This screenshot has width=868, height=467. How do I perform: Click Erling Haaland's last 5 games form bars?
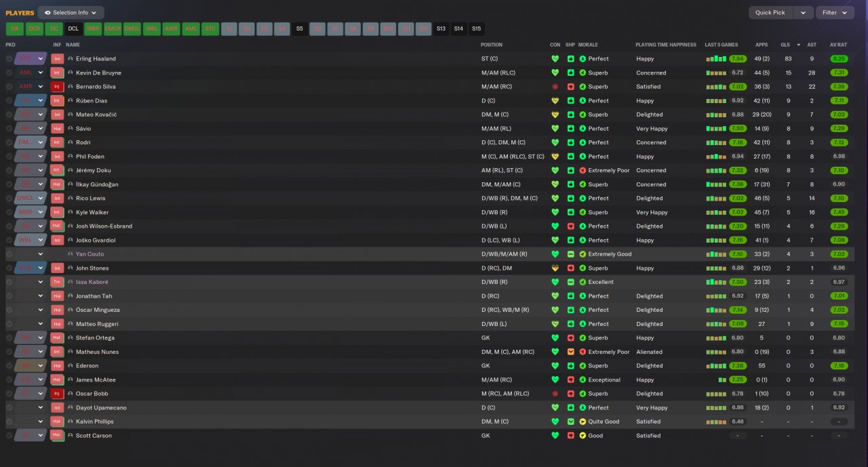(x=715, y=59)
